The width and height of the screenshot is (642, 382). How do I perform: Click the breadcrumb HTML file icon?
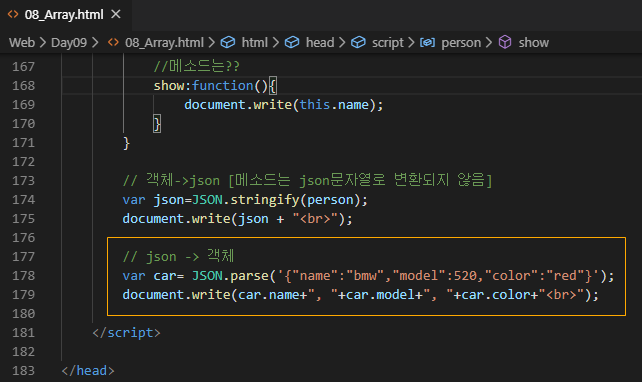(113, 43)
